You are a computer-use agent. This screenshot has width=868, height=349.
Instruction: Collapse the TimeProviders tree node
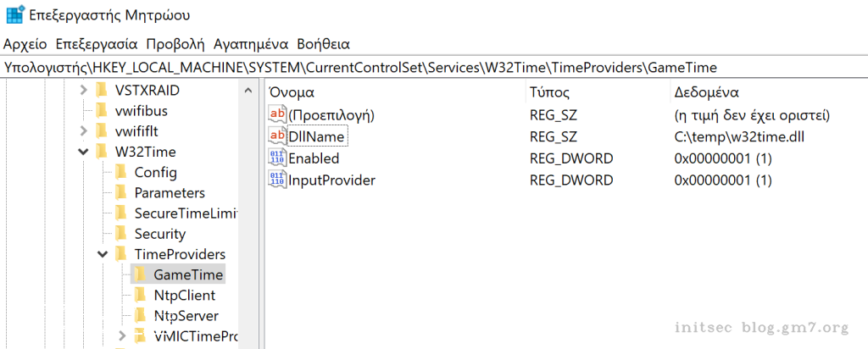tap(102, 254)
